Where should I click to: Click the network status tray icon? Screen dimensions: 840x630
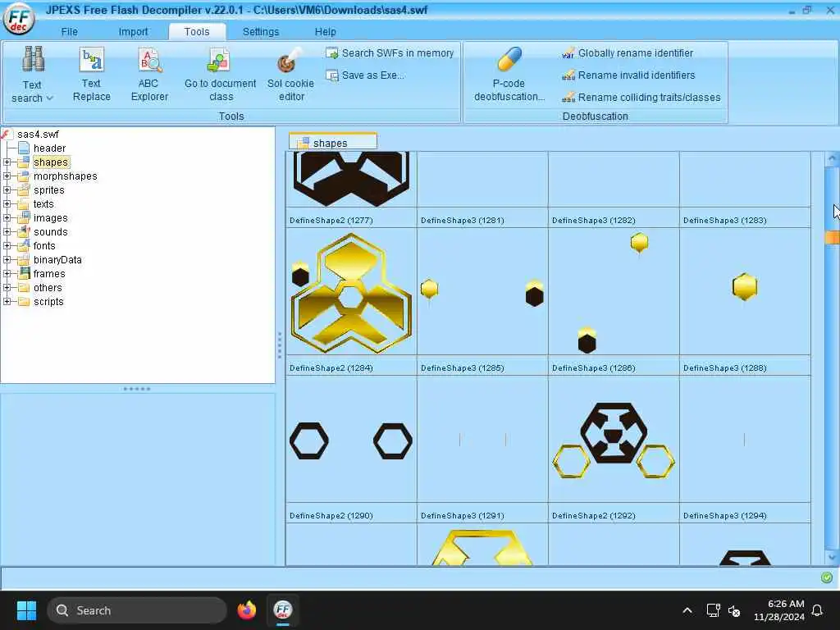(713, 610)
